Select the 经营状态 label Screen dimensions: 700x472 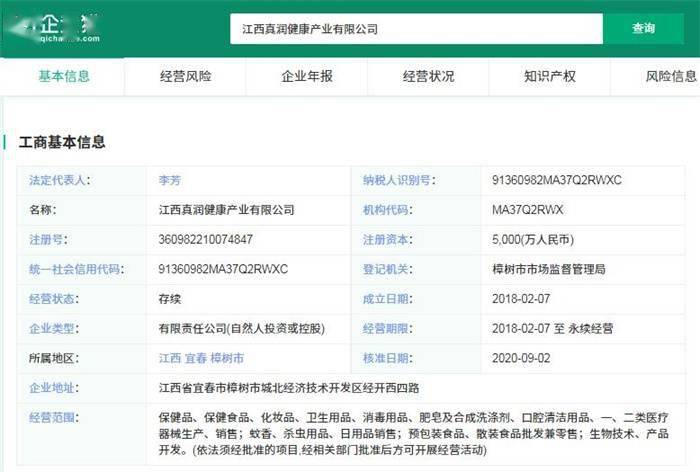click(x=54, y=299)
